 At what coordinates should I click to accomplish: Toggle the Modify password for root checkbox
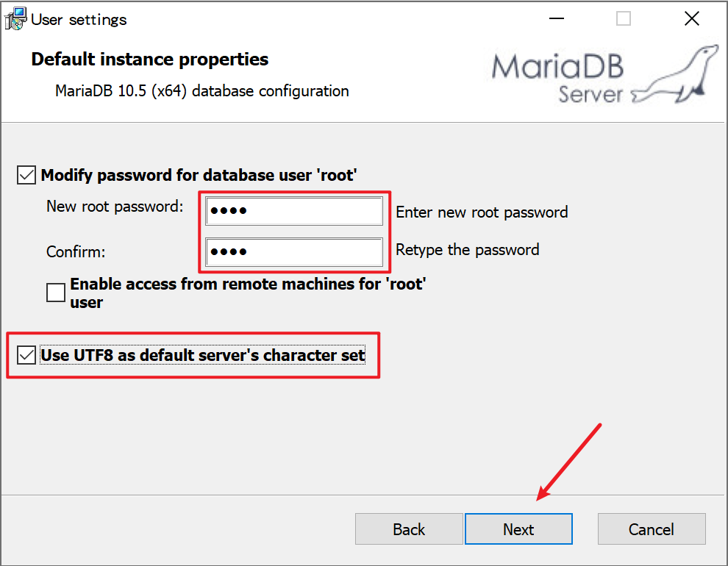[x=26, y=175]
